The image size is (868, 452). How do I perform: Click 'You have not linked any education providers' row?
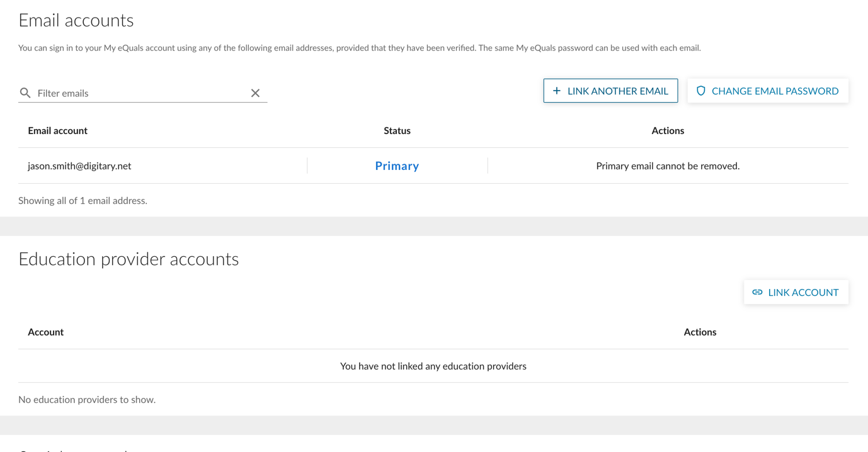[x=433, y=366]
